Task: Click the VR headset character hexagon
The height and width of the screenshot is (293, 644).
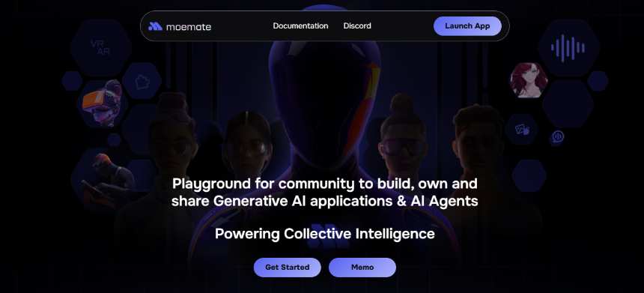Action: pos(102,103)
